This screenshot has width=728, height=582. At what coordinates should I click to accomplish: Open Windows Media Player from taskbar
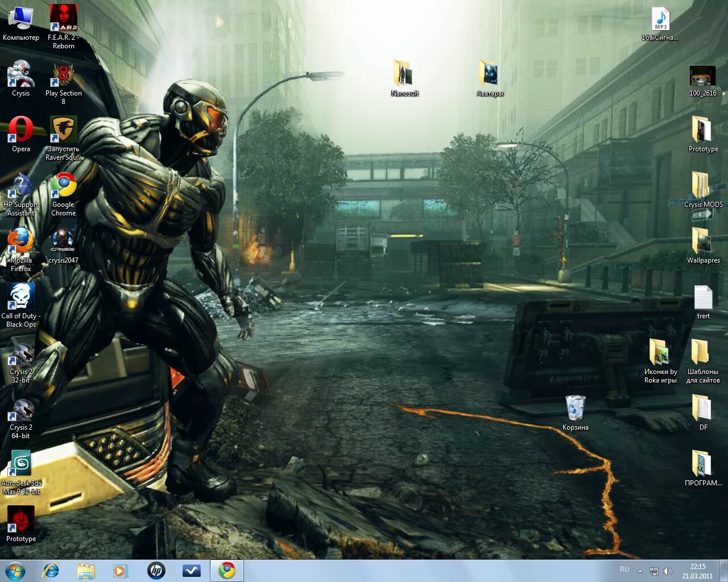(x=120, y=571)
